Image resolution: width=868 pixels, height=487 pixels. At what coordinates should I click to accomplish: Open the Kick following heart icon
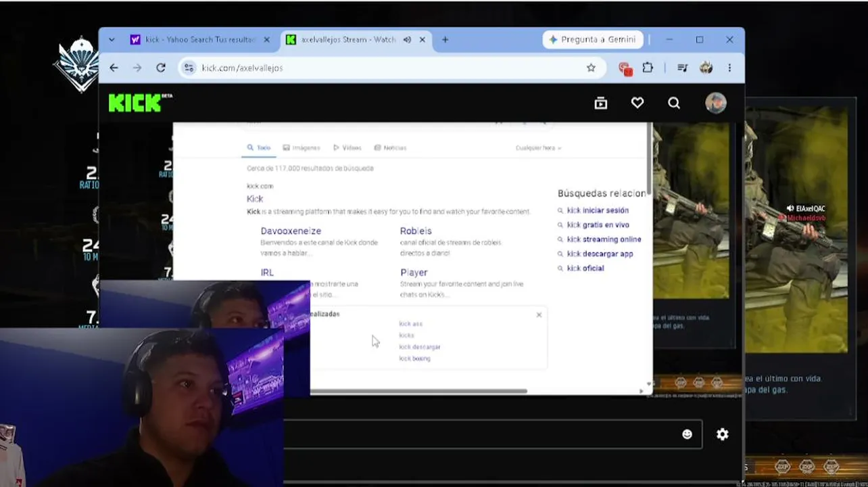(637, 103)
